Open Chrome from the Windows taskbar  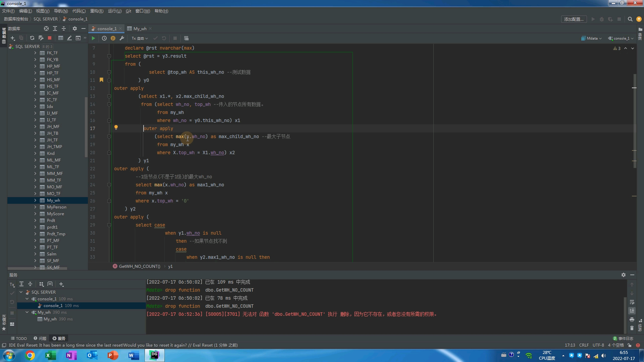pos(30,355)
